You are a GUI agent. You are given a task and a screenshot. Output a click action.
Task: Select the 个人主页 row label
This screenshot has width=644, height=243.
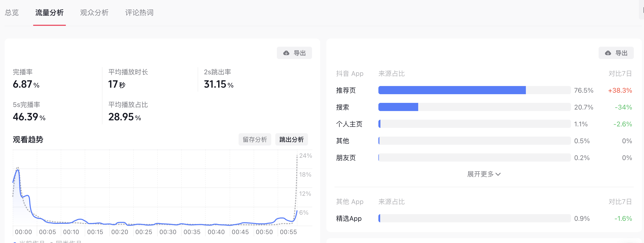tap(349, 124)
